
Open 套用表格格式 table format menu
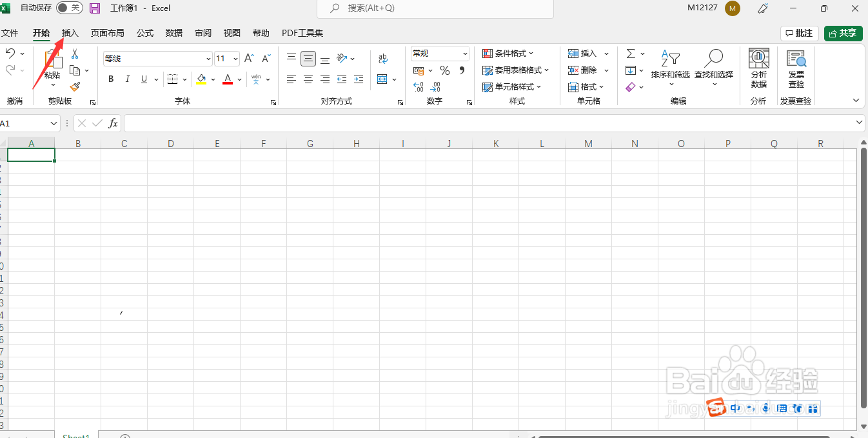point(516,70)
